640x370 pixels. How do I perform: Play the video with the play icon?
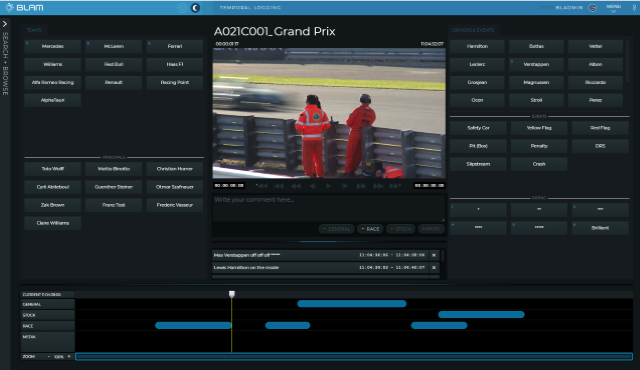coord(328,186)
